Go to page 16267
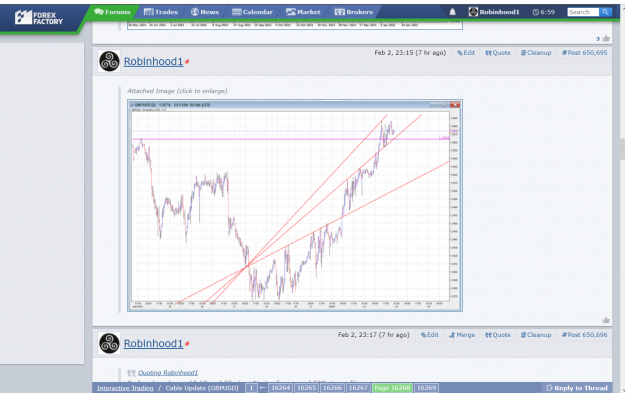This screenshot has height=393, width=625. tap(358, 388)
